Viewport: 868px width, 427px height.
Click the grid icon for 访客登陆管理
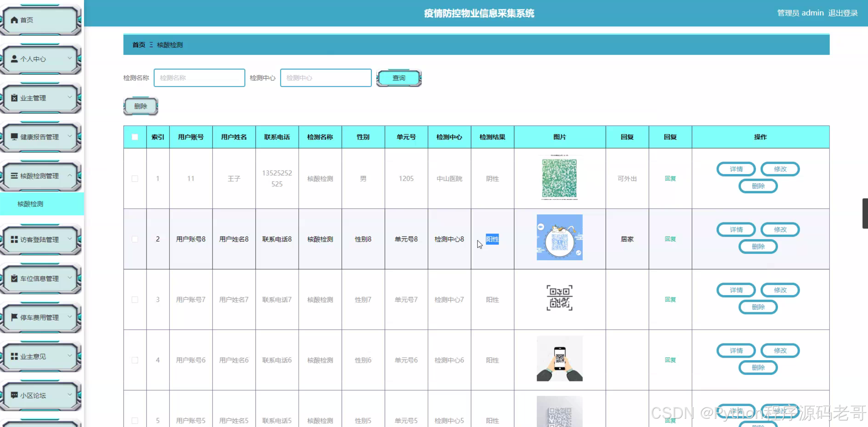point(14,239)
